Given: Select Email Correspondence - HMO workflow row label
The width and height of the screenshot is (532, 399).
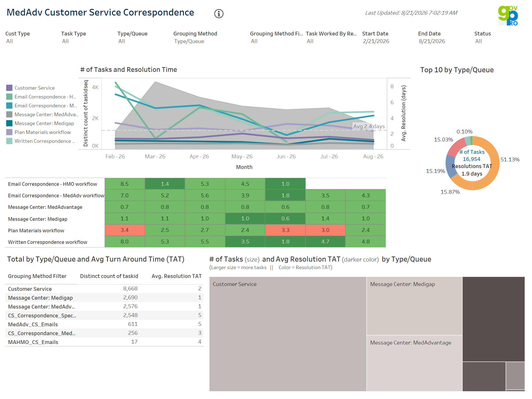Looking at the screenshot, I should [x=53, y=184].
